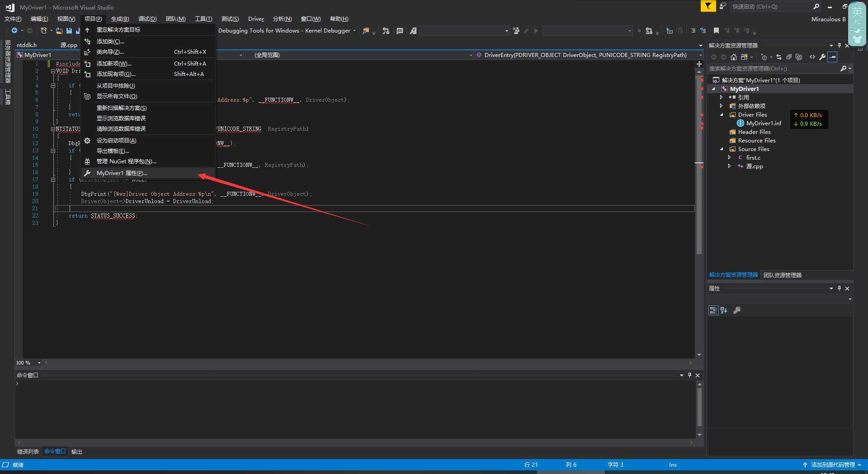Image resolution: width=868 pixels, height=474 pixels.
Task: Click Sync with Active Document icon
Action: tap(778, 57)
